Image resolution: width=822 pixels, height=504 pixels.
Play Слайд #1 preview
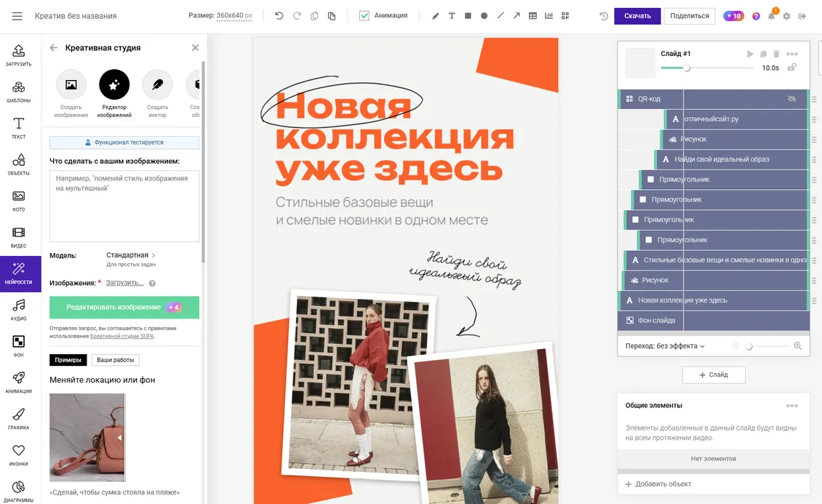click(750, 54)
